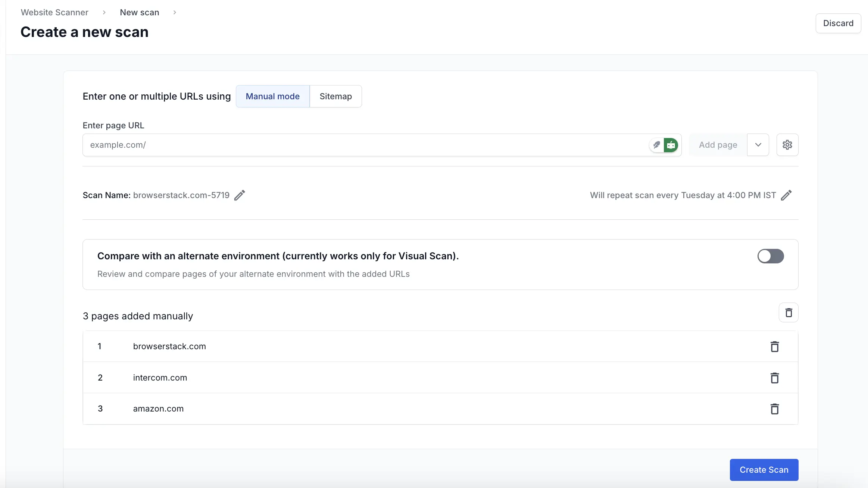Viewport: 868px width, 488px height.
Task: Click Add page button
Action: pyautogui.click(x=718, y=145)
